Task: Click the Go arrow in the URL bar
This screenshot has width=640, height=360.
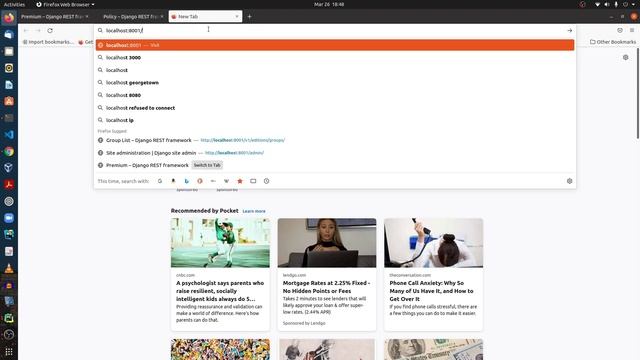Action: coord(569,31)
